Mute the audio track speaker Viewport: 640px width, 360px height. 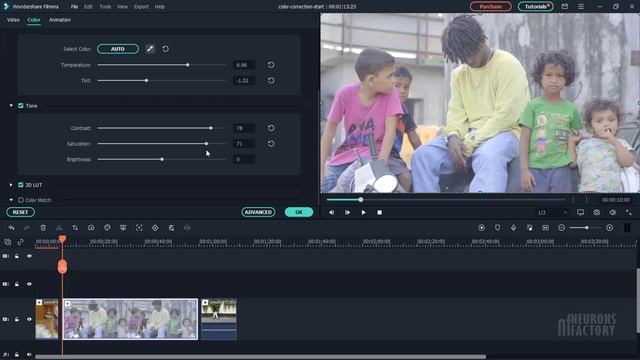pyautogui.click(x=29, y=355)
